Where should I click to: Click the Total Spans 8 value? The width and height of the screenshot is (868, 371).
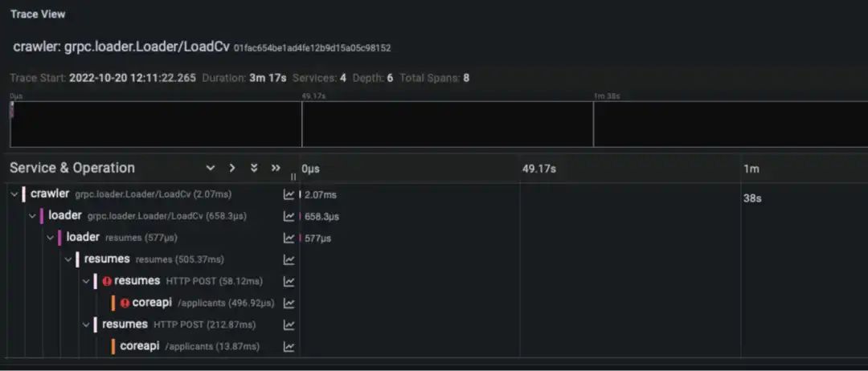tap(466, 78)
